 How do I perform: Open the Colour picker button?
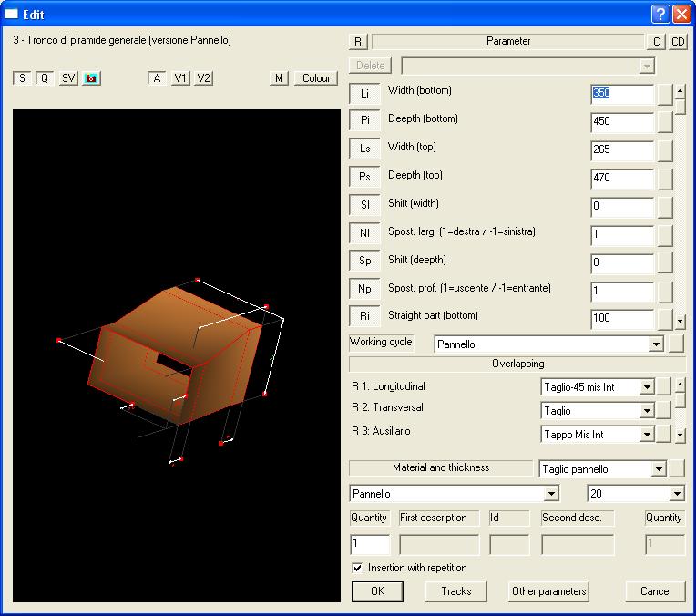pos(316,78)
